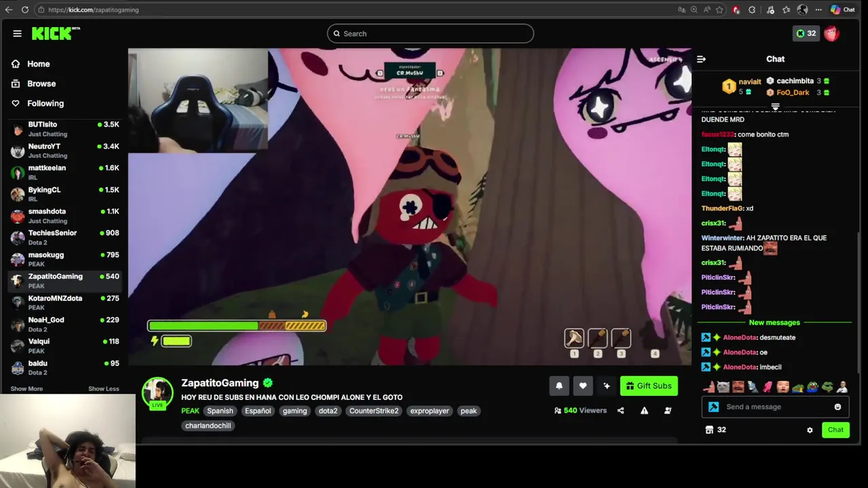Open NoaH_God channel in sidebar

pos(64,324)
